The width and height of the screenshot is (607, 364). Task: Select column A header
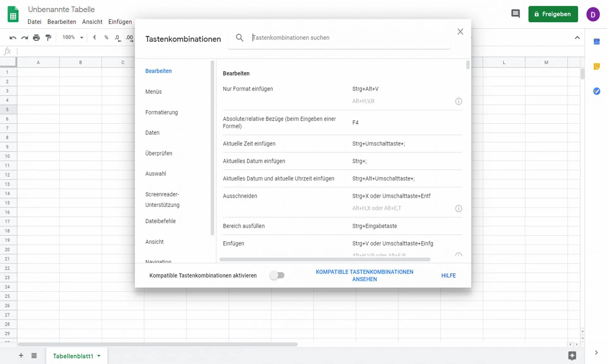tap(38, 62)
